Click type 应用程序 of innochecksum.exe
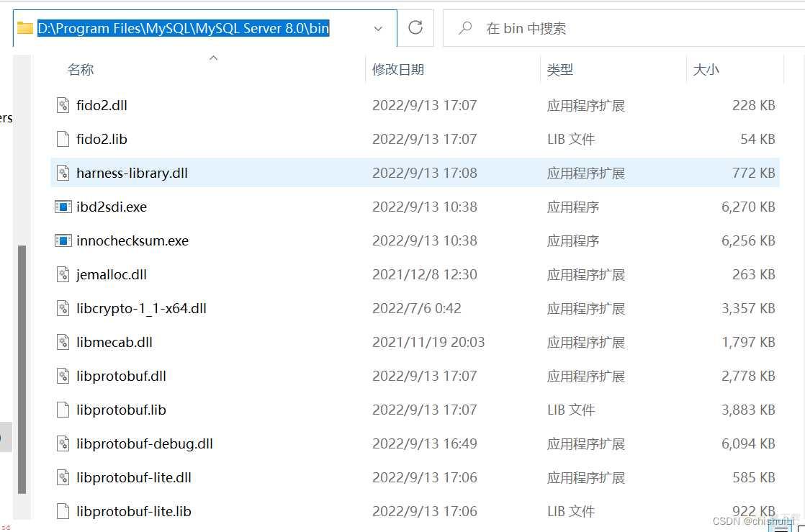The image size is (805, 532). click(573, 241)
